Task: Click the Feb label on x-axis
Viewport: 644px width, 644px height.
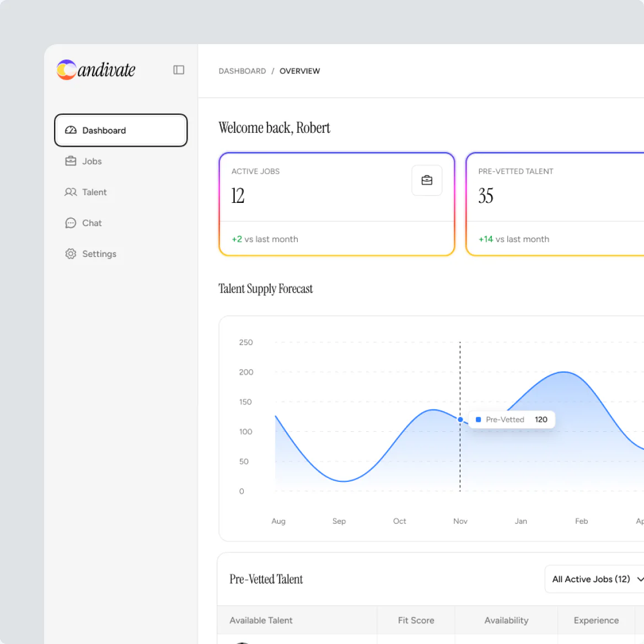Action: point(581,521)
